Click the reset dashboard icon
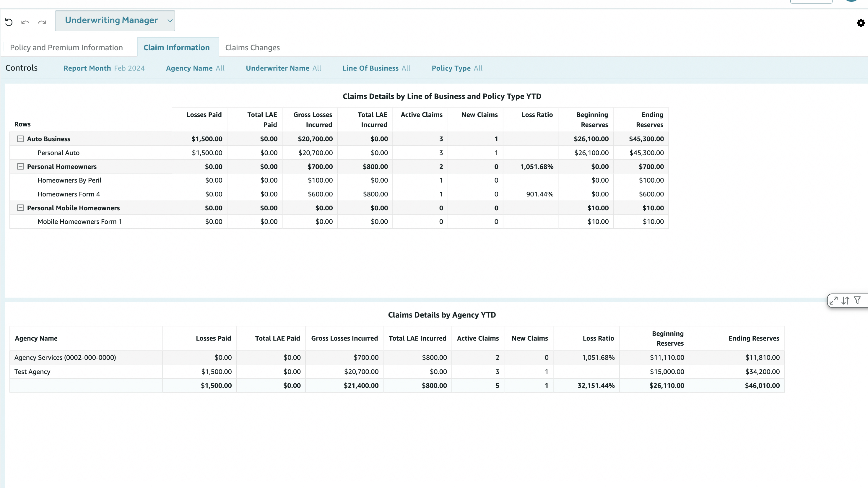 (9, 22)
